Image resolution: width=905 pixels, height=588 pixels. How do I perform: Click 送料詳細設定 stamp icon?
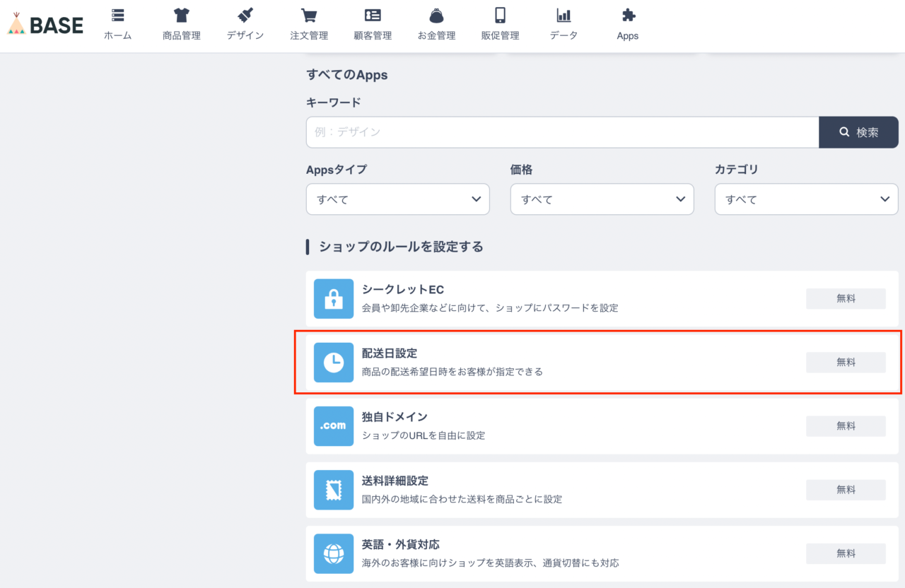[334, 490]
